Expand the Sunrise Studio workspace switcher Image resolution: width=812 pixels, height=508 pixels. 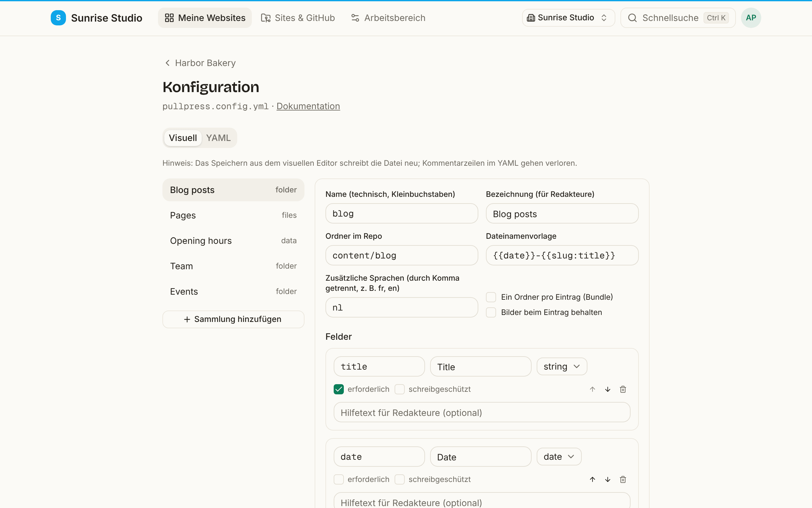[568, 18]
